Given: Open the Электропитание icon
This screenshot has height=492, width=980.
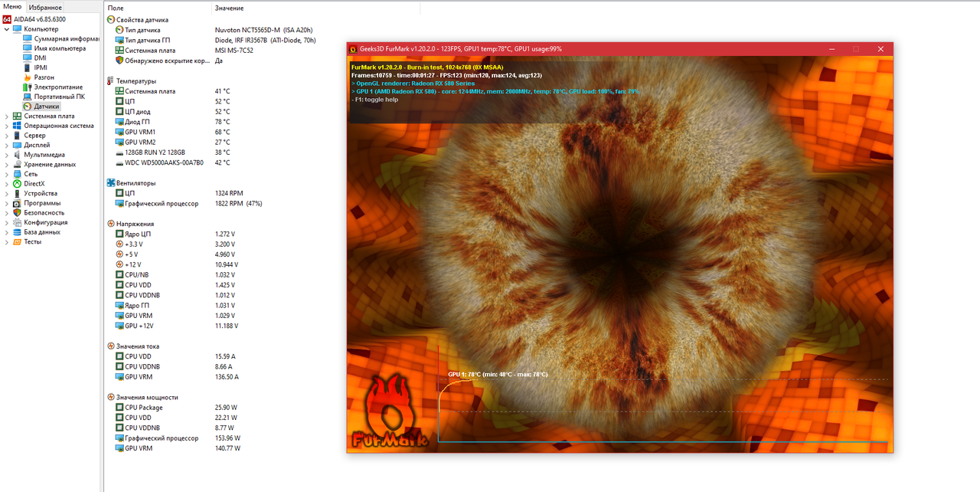Looking at the screenshot, I should (28, 87).
